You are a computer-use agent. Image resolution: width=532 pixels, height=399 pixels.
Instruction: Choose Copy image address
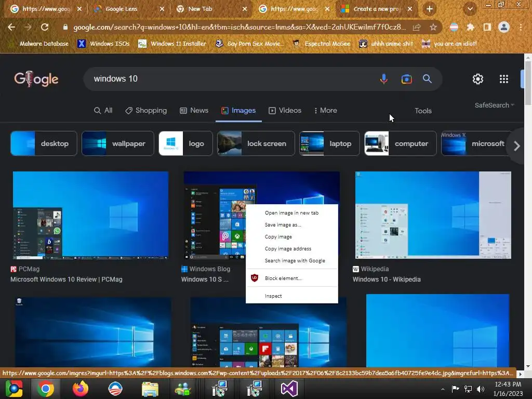(x=291, y=249)
